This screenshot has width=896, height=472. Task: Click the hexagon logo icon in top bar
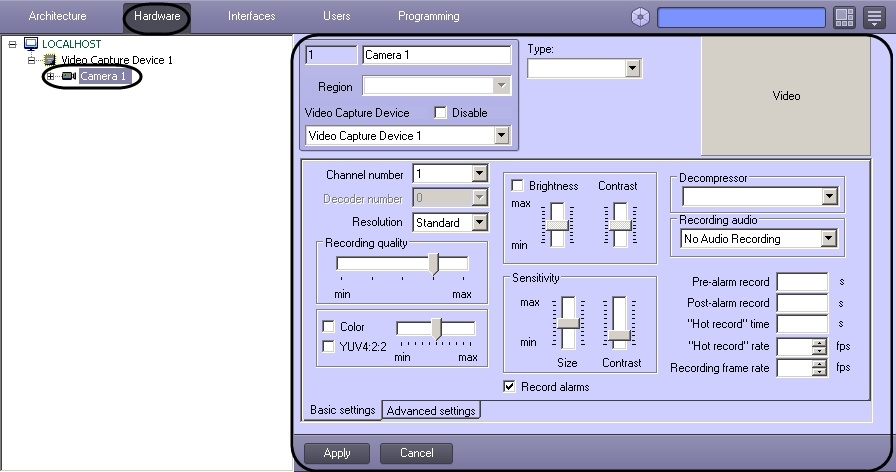coord(641,17)
